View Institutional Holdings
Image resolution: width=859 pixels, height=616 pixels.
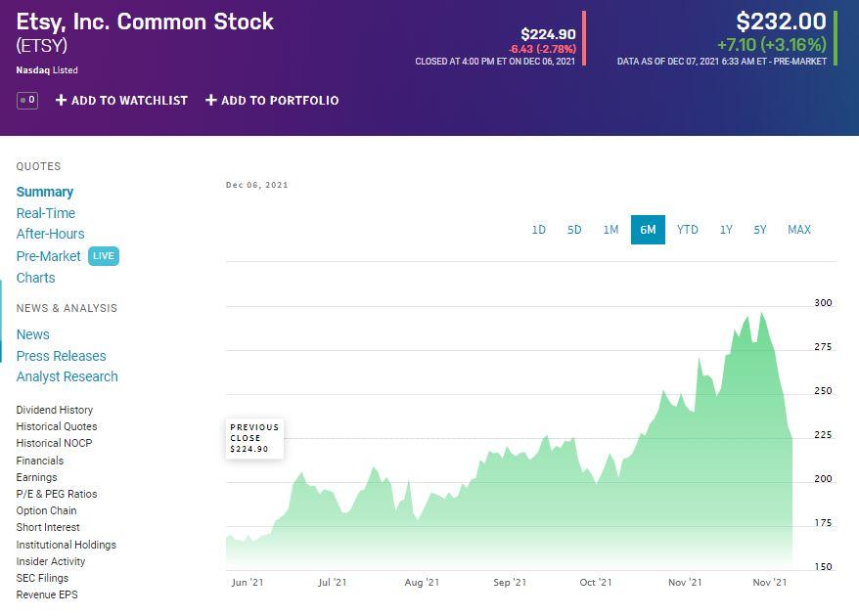click(67, 545)
